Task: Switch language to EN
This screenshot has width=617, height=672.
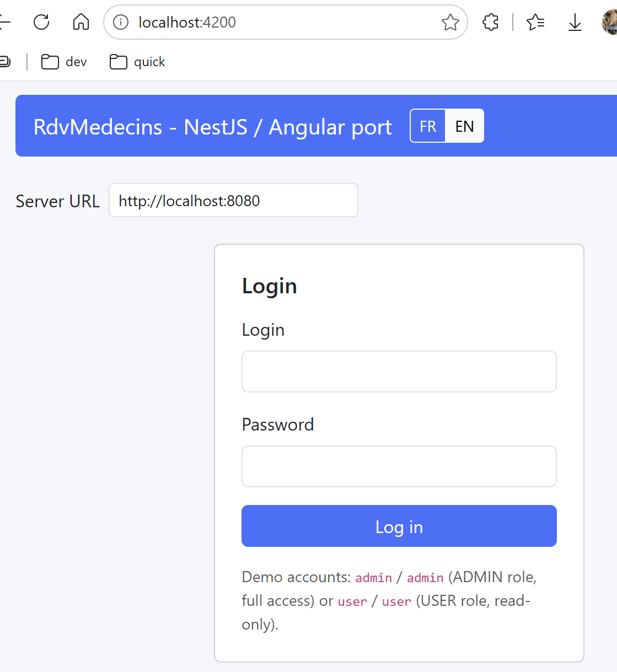Action: [464, 126]
